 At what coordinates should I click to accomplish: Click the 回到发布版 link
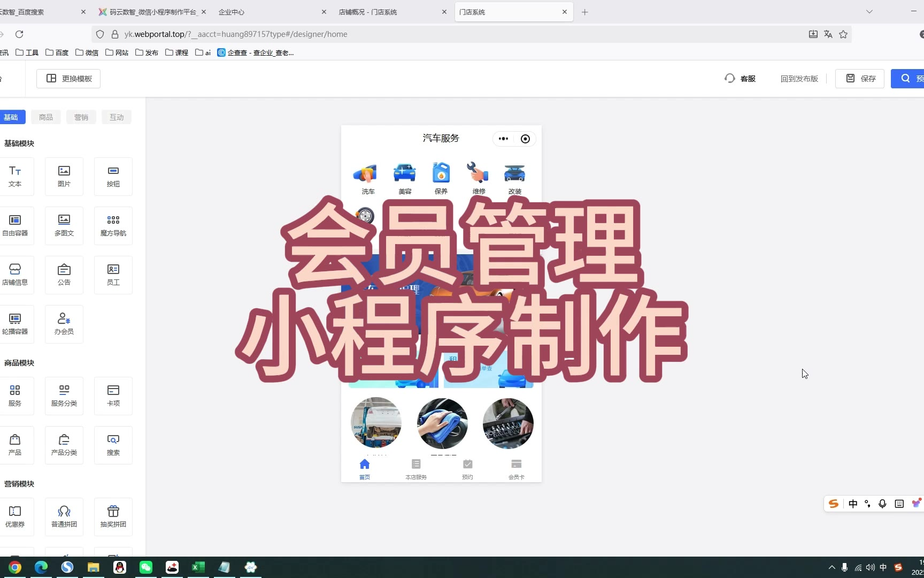(x=799, y=79)
